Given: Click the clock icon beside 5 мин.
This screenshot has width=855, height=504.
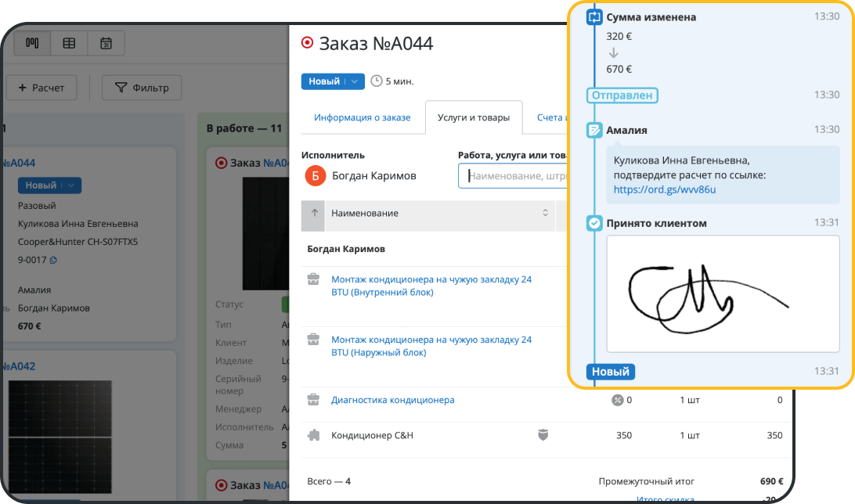Looking at the screenshot, I should tap(377, 81).
